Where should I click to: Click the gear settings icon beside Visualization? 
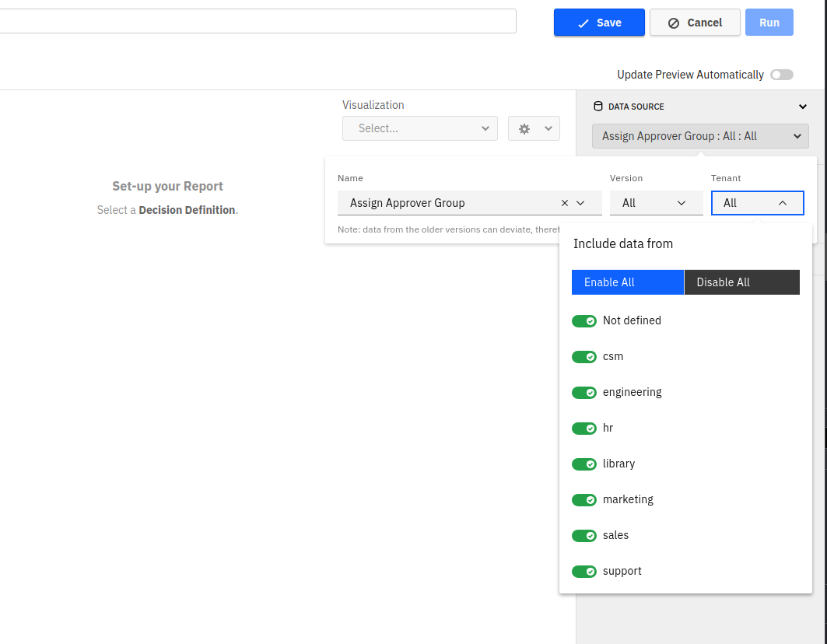tap(525, 129)
